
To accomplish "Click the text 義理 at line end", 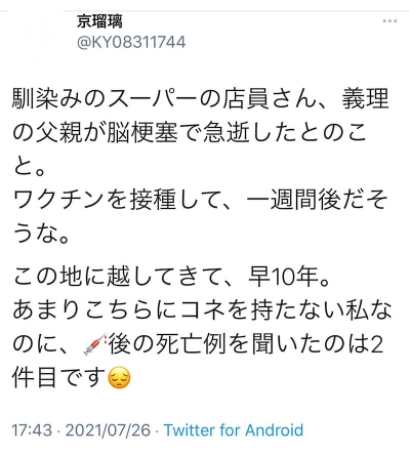I will (x=366, y=99).
